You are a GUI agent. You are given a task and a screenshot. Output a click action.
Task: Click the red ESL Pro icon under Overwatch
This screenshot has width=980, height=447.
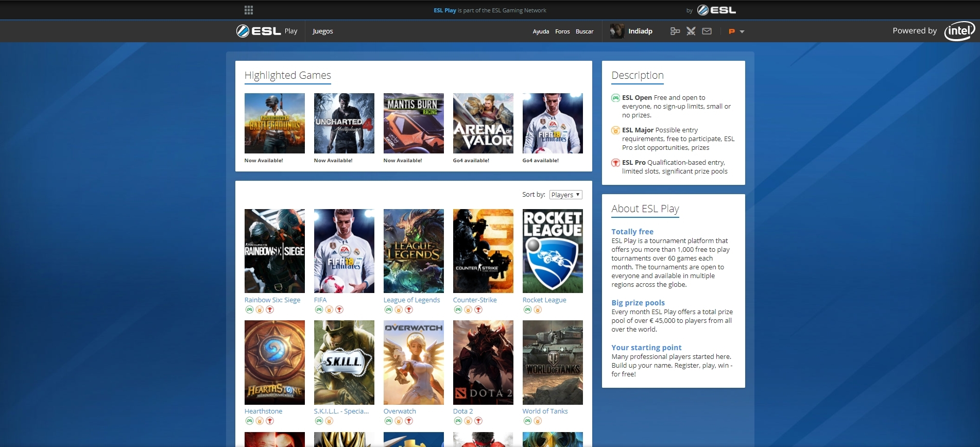tap(408, 421)
